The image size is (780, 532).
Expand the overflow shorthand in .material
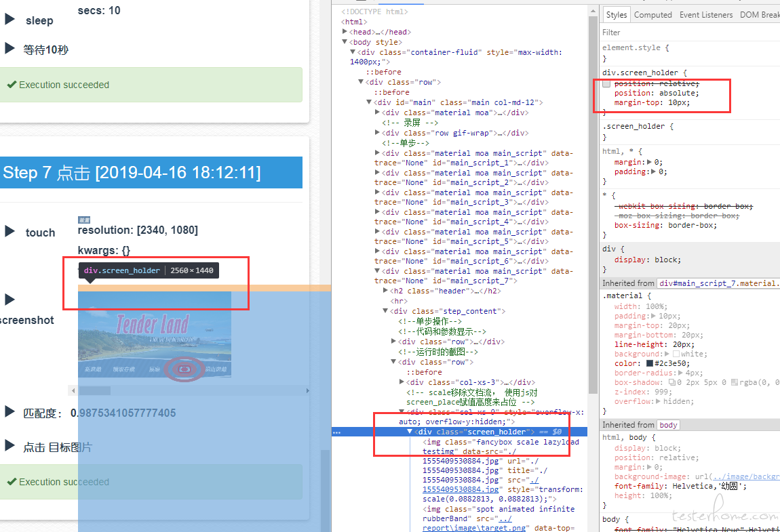pyautogui.click(x=659, y=401)
